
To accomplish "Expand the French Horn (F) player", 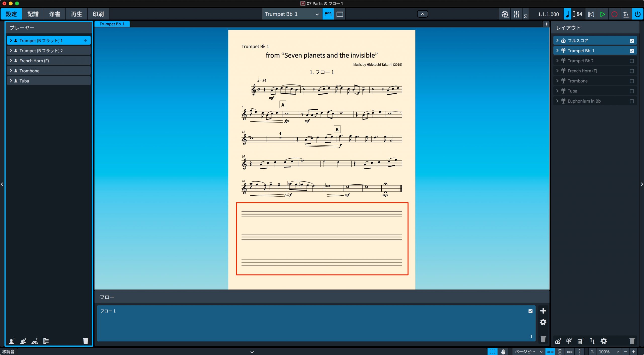I will pos(11,61).
